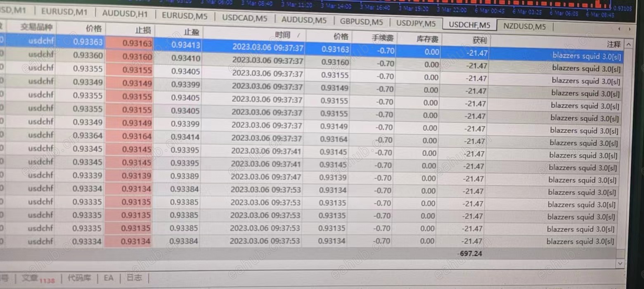Click usdchf symbol in 0.93360 row
The width and height of the screenshot is (644, 289).
click(x=41, y=54)
